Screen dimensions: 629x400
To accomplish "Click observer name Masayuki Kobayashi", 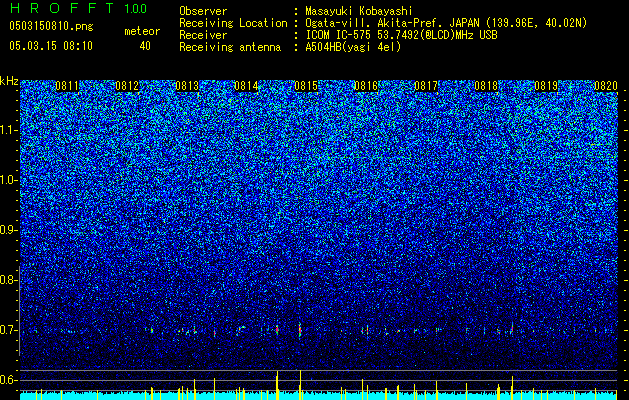I will click(x=359, y=11).
